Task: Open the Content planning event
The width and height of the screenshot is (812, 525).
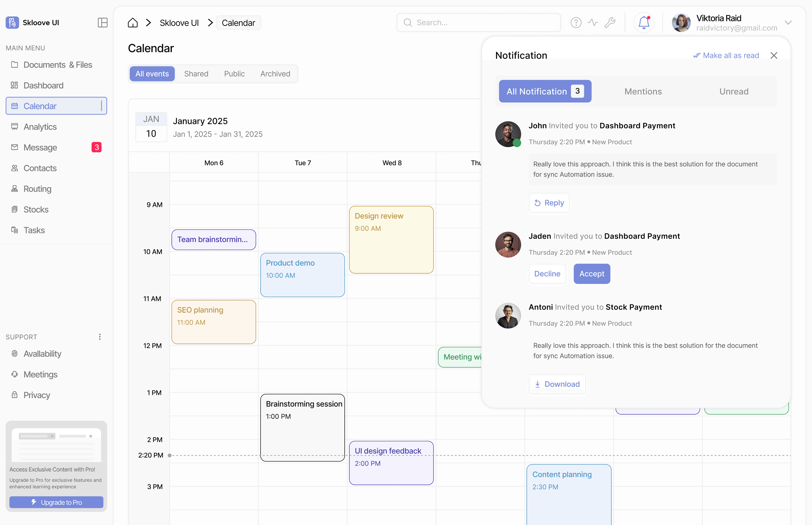Action: point(569,494)
